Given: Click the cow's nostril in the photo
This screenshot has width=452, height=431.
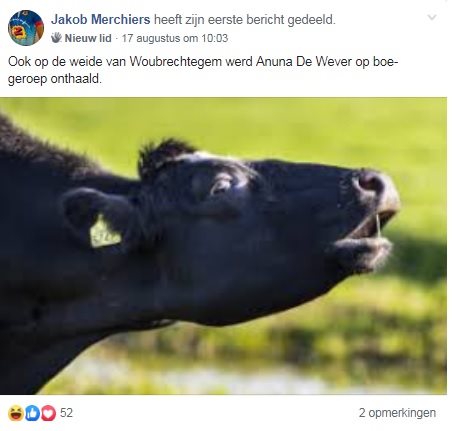Looking at the screenshot, I should click(371, 183).
